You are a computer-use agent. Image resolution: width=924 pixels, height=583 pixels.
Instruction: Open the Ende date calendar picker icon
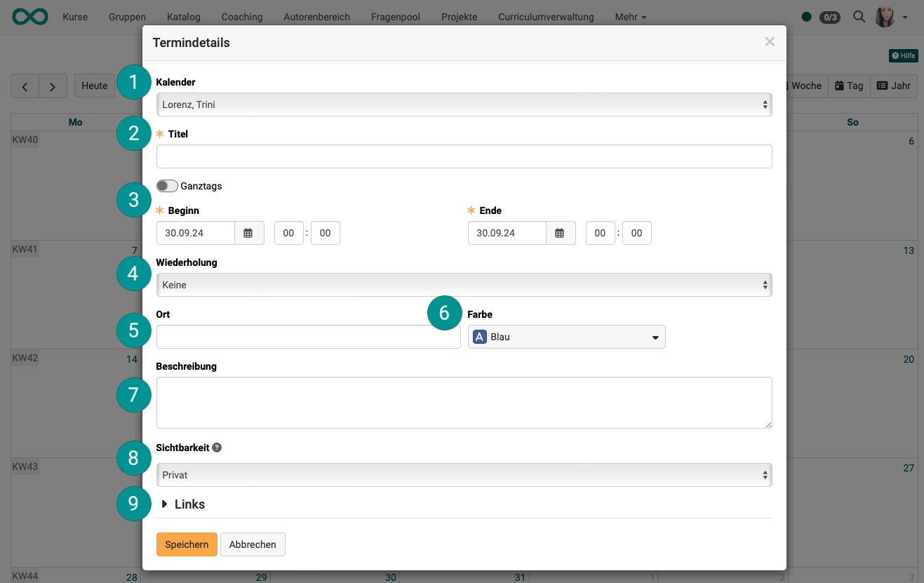560,233
